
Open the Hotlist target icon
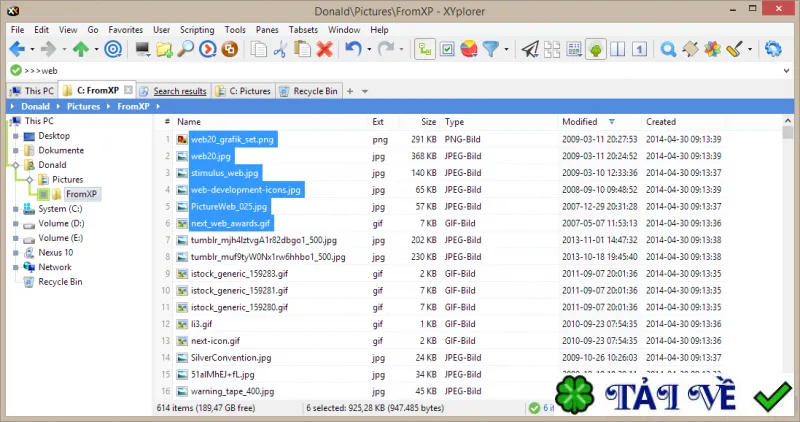(x=113, y=49)
